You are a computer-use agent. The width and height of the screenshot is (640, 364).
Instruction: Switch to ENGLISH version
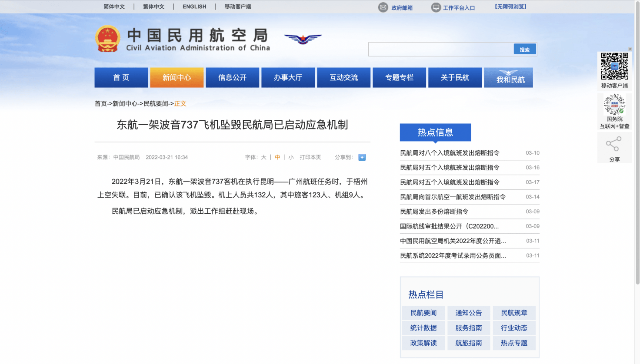tap(194, 7)
